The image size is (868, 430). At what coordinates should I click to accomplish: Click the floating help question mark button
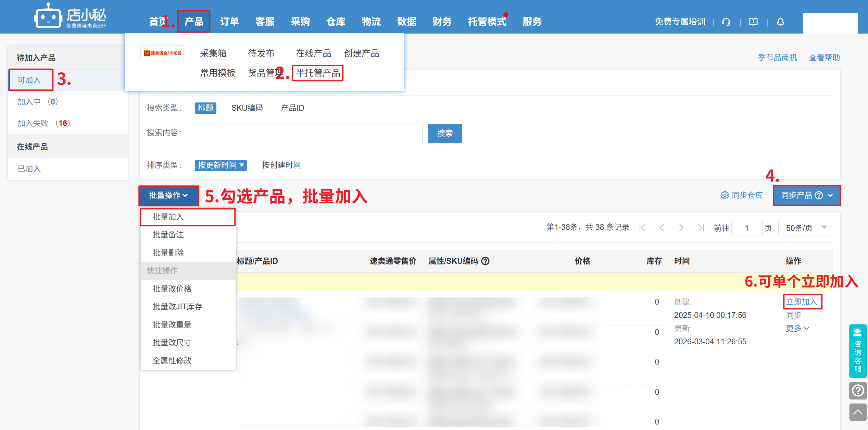tap(858, 391)
